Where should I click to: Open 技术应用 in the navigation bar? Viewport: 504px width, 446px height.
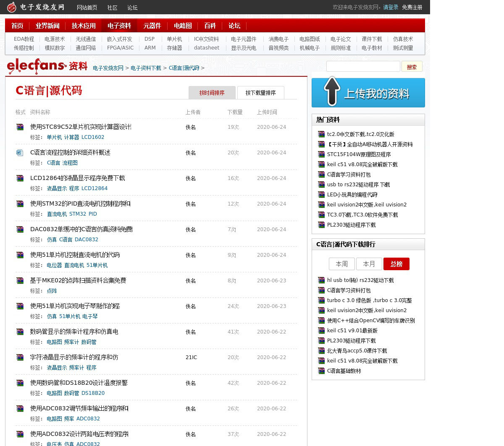click(84, 26)
